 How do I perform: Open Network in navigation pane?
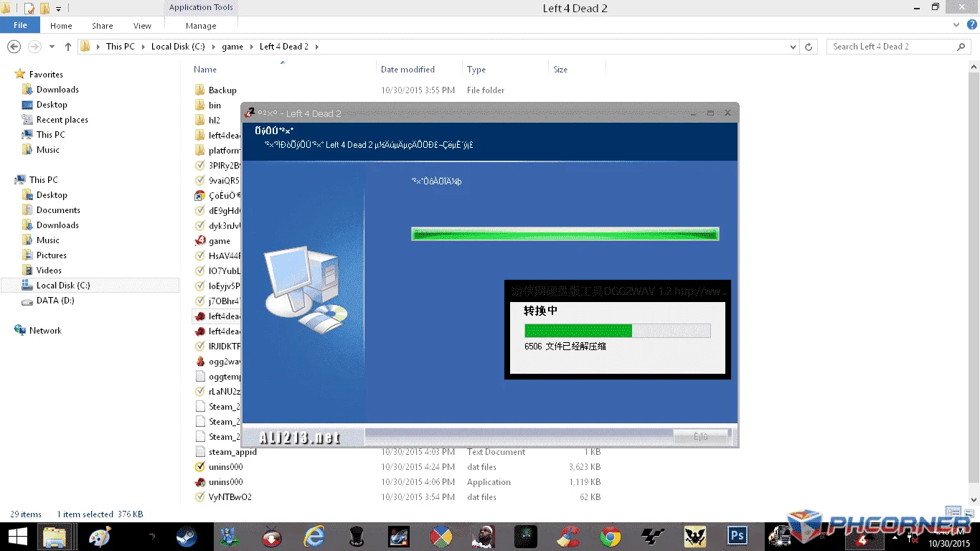coord(45,331)
